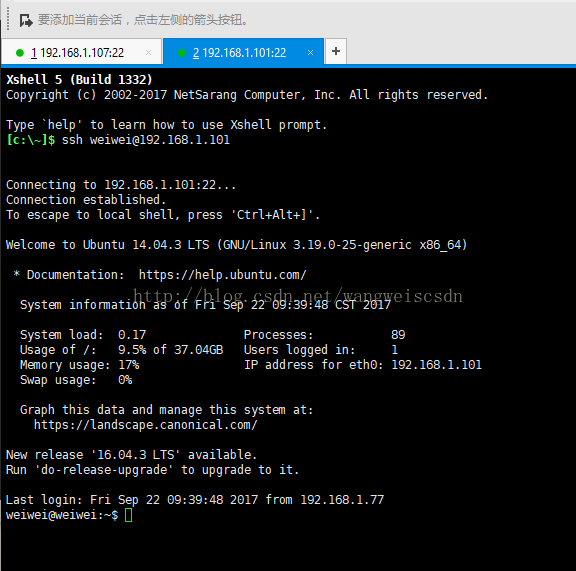The image size is (576, 571).
Task: Click the System load value 0.17
Action: [132, 335]
